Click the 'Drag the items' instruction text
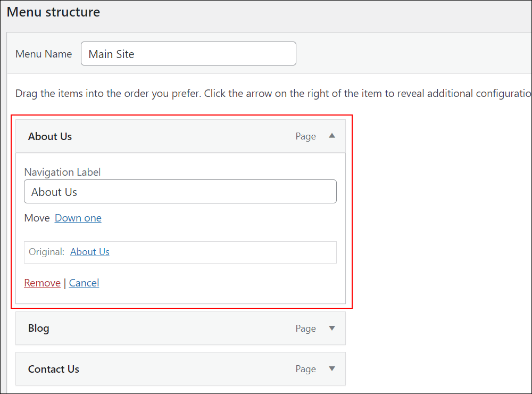 pos(273,93)
